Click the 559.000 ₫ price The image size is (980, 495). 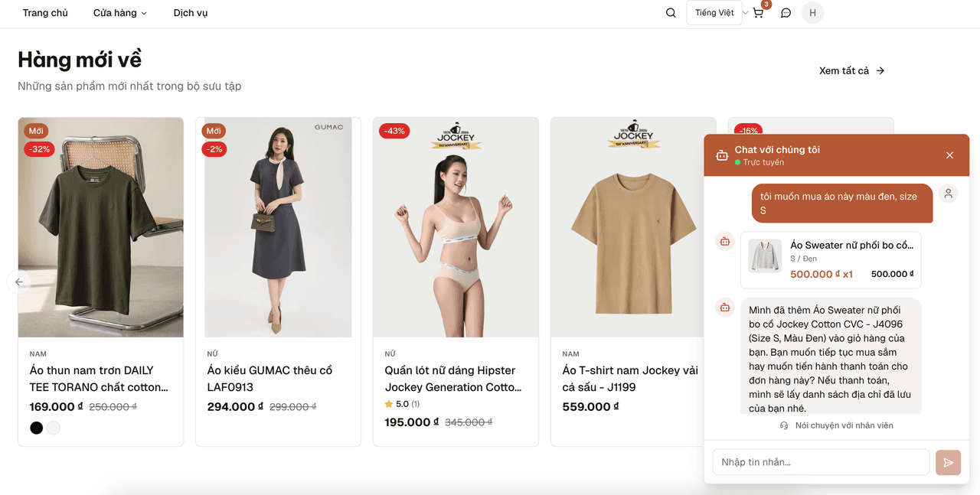coord(590,407)
